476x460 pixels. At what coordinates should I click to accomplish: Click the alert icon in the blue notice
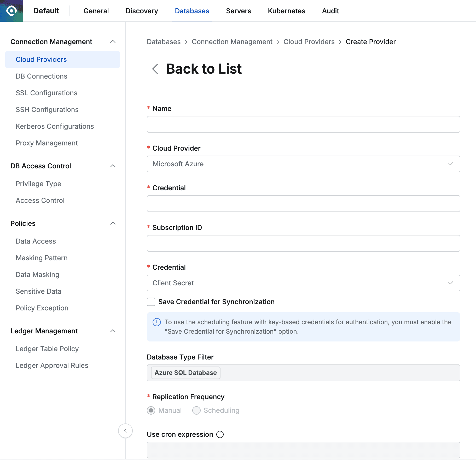[x=156, y=322]
